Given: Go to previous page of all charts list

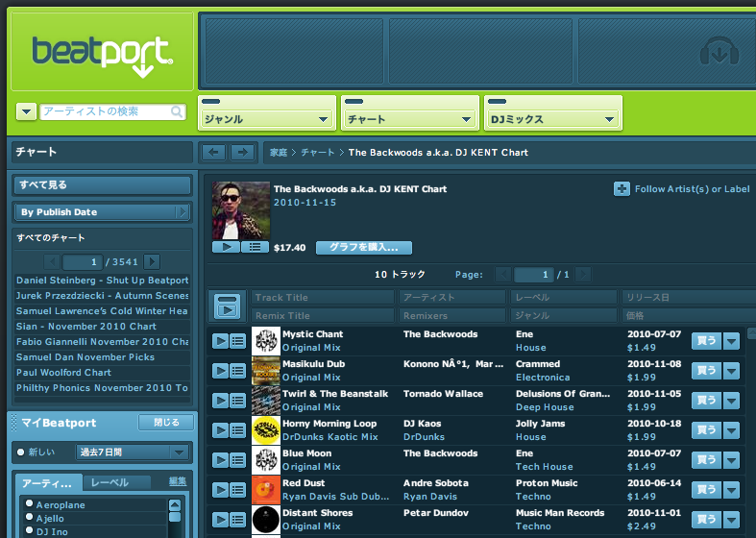Looking at the screenshot, I should pyautogui.click(x=52, y=261).
